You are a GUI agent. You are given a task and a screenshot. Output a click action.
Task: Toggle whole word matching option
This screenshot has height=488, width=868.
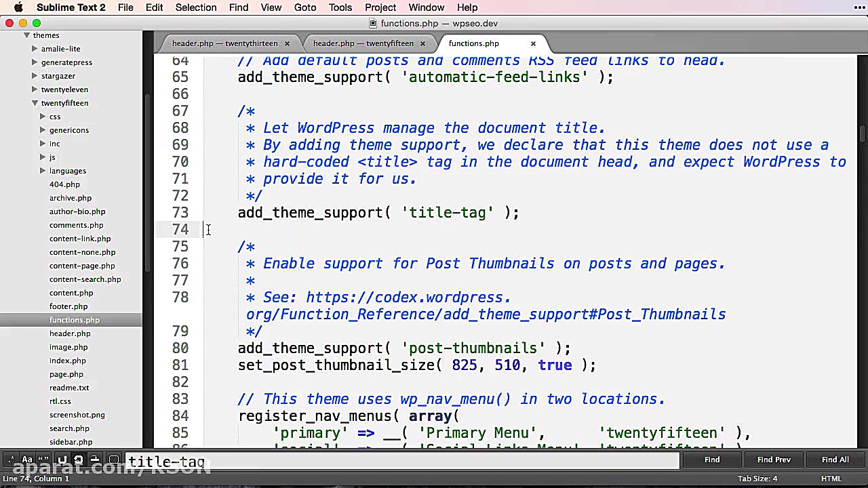point(45,460)
